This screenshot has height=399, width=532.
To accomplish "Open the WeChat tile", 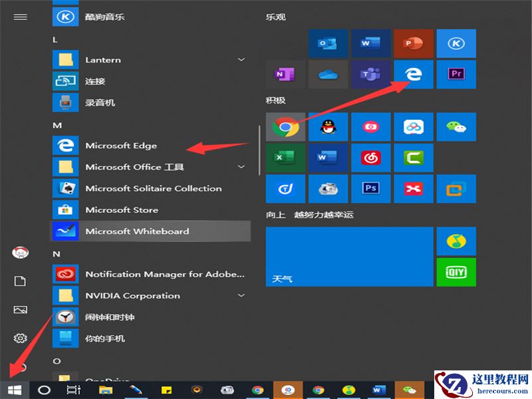I will click(456, 126).
